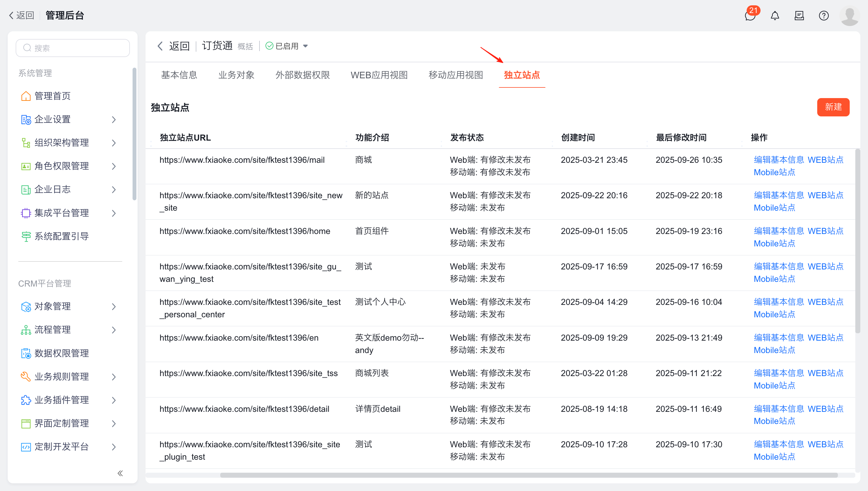Click the sidebar 搜索 input field
The height and width of the screenshot is (491, 868).
pos(73,48)
